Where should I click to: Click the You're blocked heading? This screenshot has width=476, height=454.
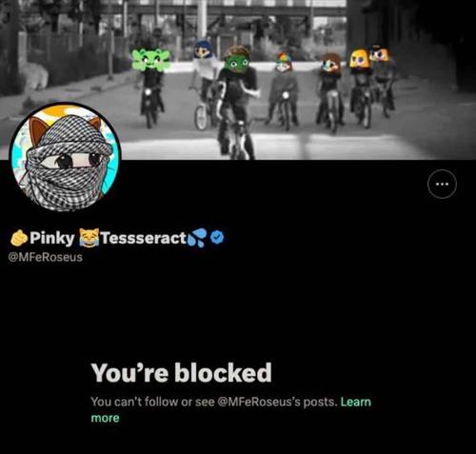182,373
